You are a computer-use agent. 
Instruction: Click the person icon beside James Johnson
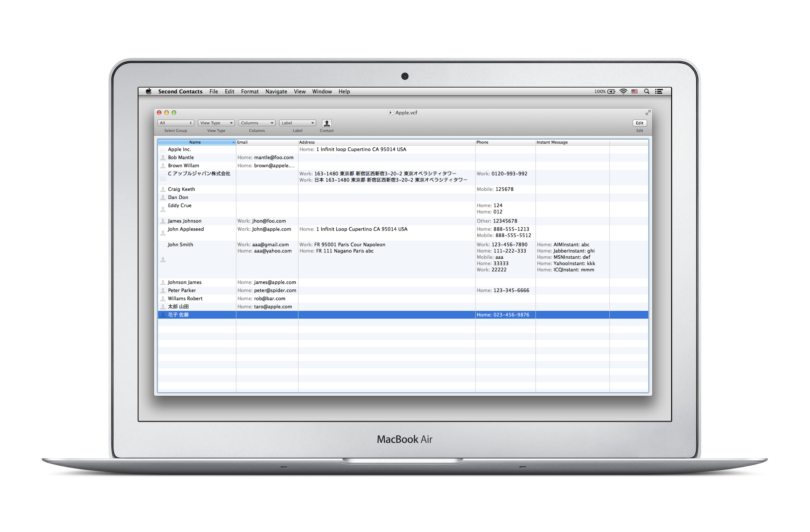coord(163,221)
